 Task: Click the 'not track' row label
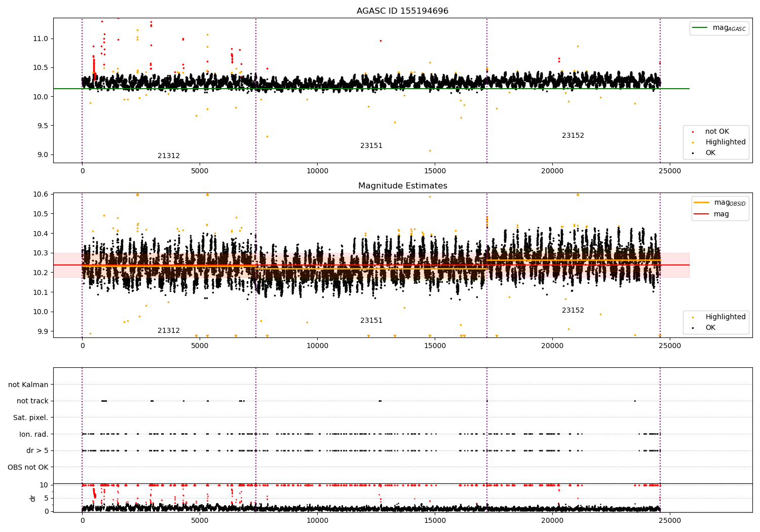pos(32,401)
